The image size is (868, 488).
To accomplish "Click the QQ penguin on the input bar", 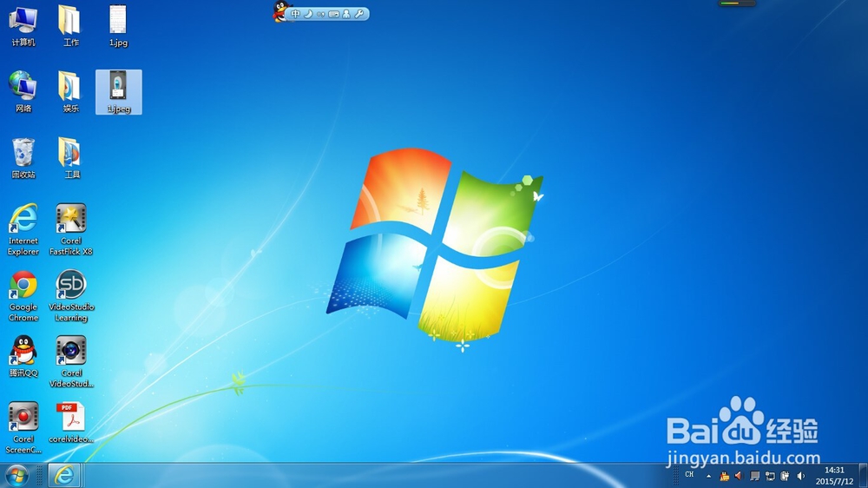I will click(281, 11).
